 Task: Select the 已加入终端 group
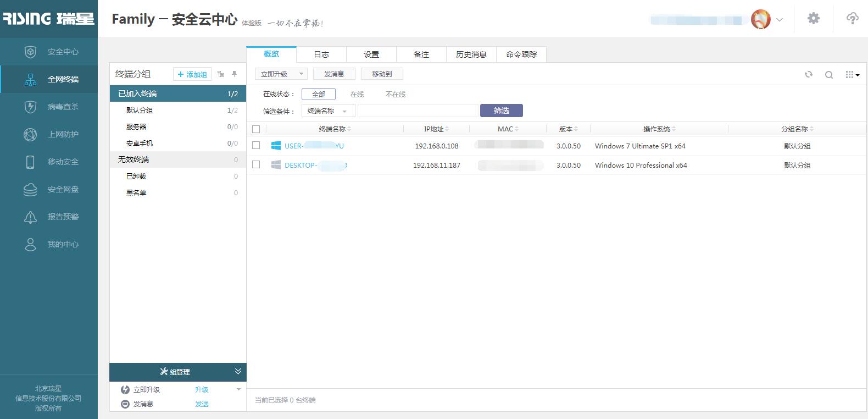click(x=178, y=93)
